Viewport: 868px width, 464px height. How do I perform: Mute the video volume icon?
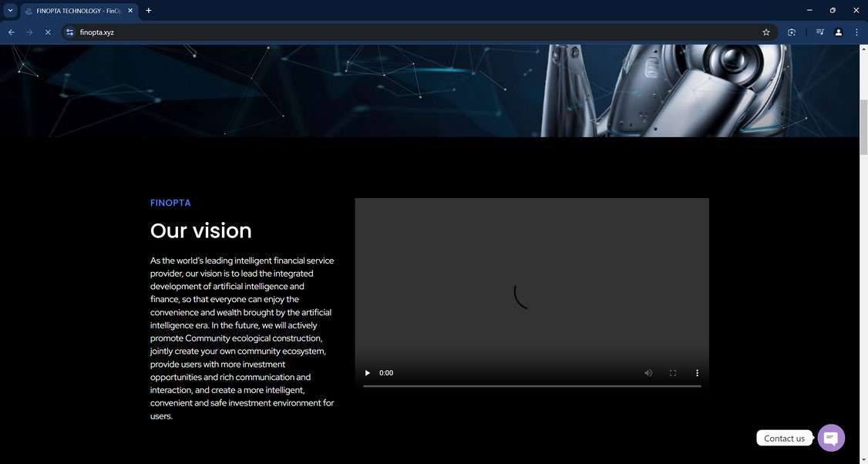[x=648, y=373]
